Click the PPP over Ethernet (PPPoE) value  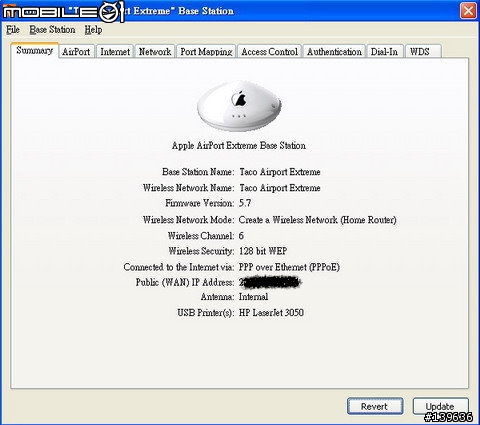(289, 267)
